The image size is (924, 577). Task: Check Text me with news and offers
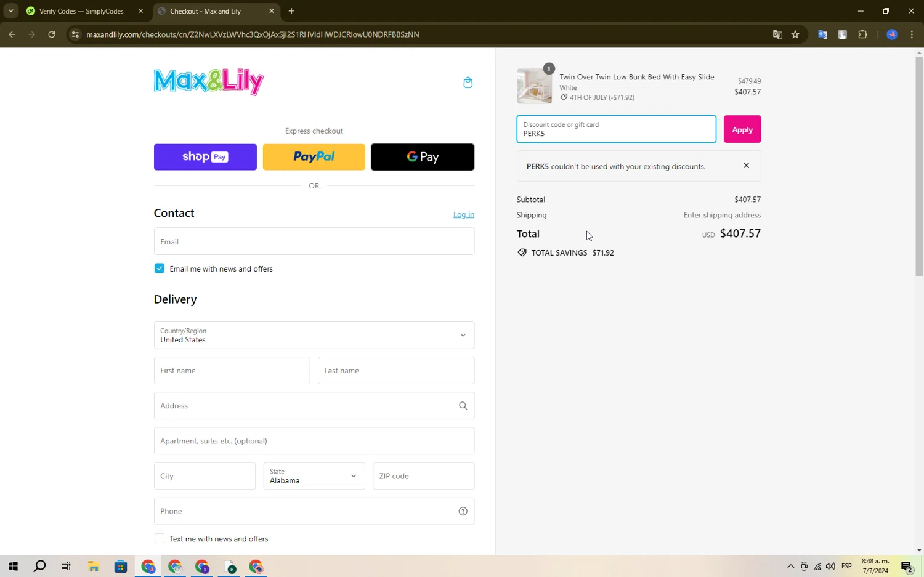click(160, 538)
